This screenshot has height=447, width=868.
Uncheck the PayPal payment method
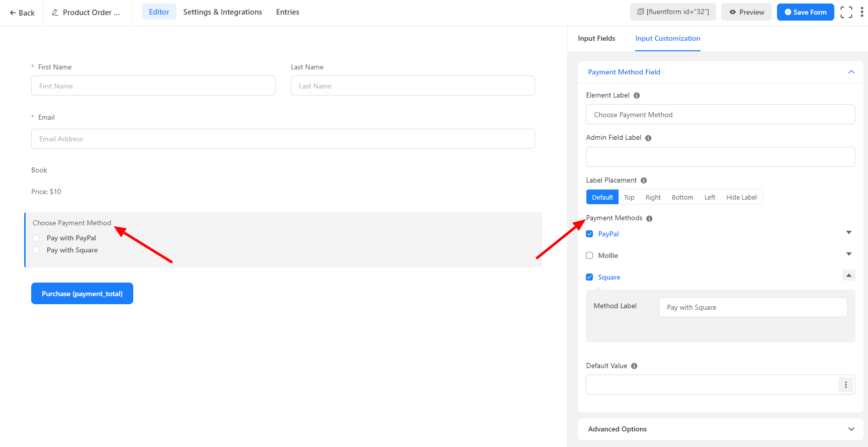tap(589, 234)
